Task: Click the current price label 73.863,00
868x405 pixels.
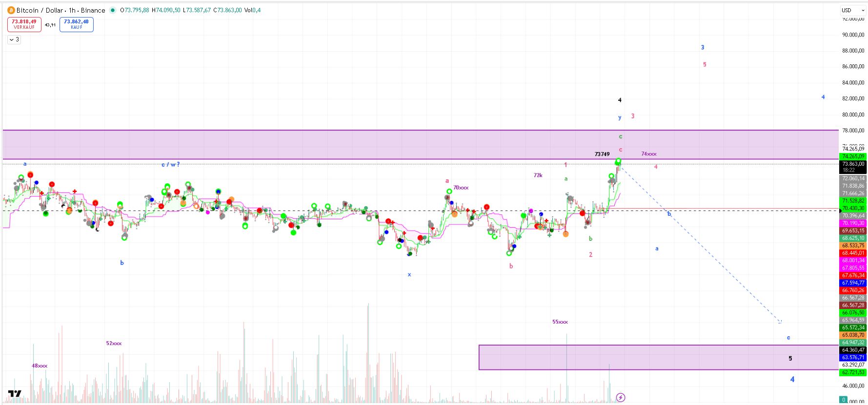Action: tap(852, 164)
